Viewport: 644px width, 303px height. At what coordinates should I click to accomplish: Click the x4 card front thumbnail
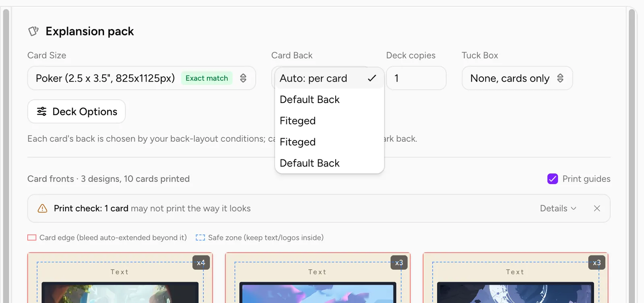pos(120,278)
